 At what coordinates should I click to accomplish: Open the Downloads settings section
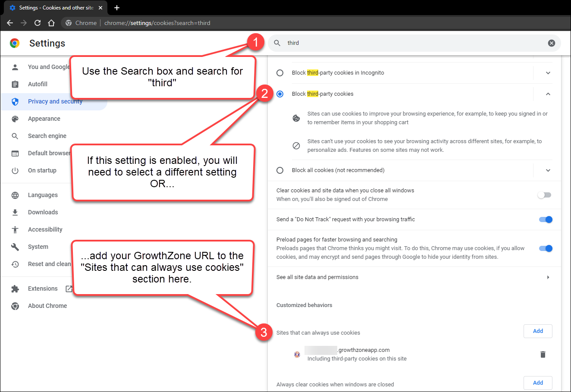(x=43, y=212)
